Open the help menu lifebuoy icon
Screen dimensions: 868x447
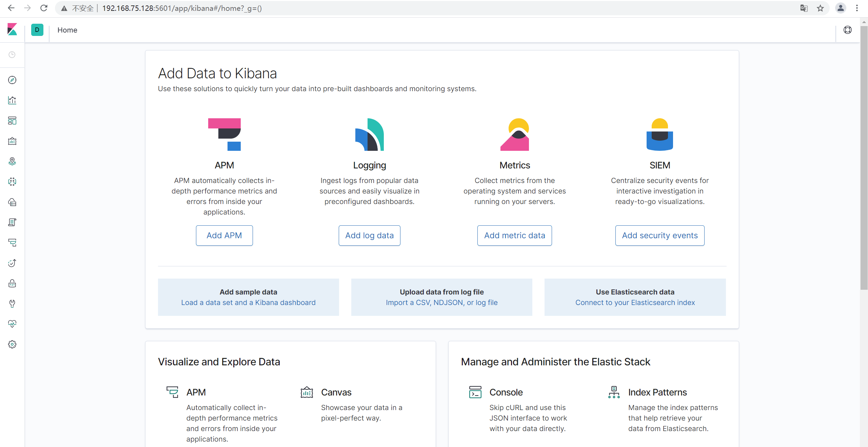[x=847, y=30]
